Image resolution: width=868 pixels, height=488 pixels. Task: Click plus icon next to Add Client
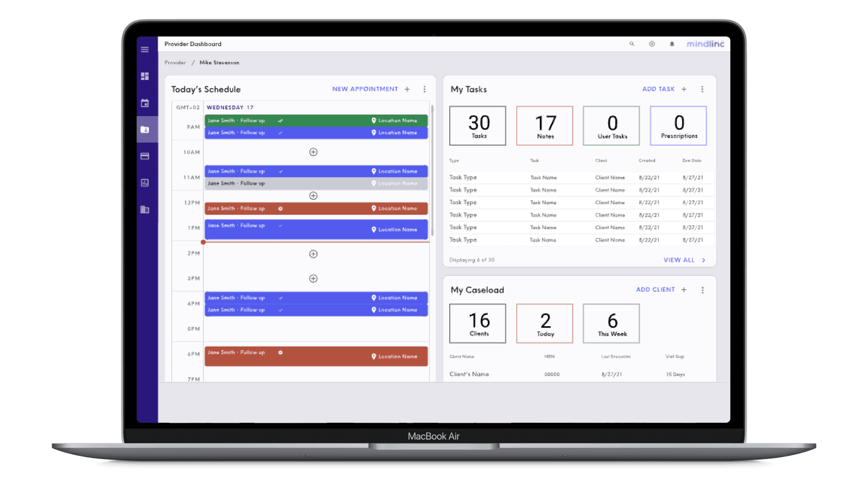(x=684, y=290)
